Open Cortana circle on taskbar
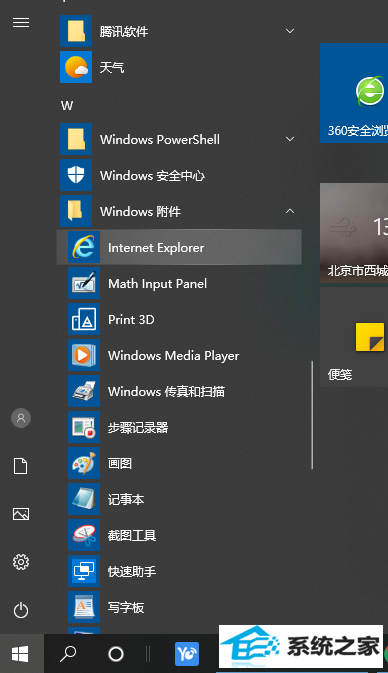 click(115, 654)
